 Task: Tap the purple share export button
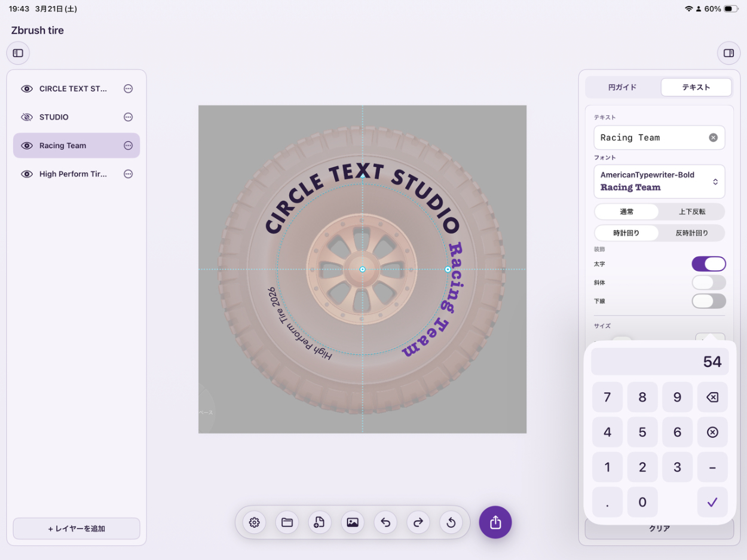(x=495, y=522)
